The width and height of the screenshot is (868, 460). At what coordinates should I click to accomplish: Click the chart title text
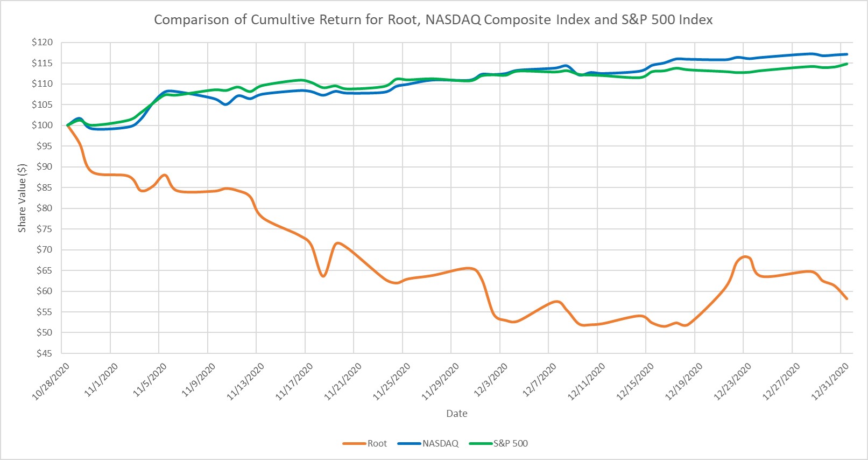pyautogui.click(x=433, y=20)
